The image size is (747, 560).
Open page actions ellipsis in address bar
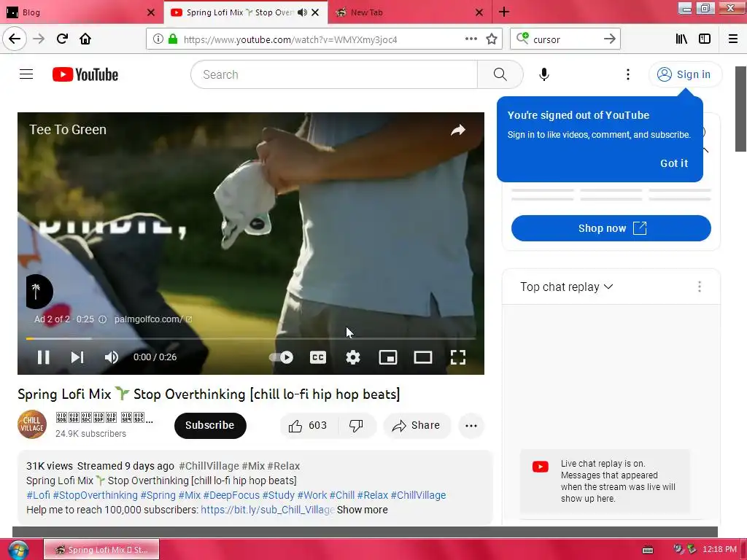click(x=471, y=39)
